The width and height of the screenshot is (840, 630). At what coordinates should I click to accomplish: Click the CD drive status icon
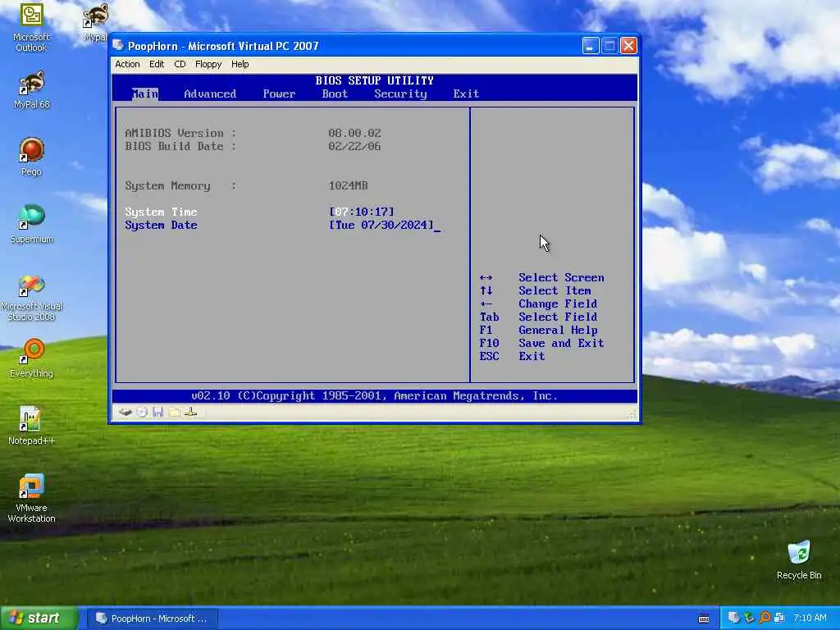pyautogui.click(x=141, y=412)
